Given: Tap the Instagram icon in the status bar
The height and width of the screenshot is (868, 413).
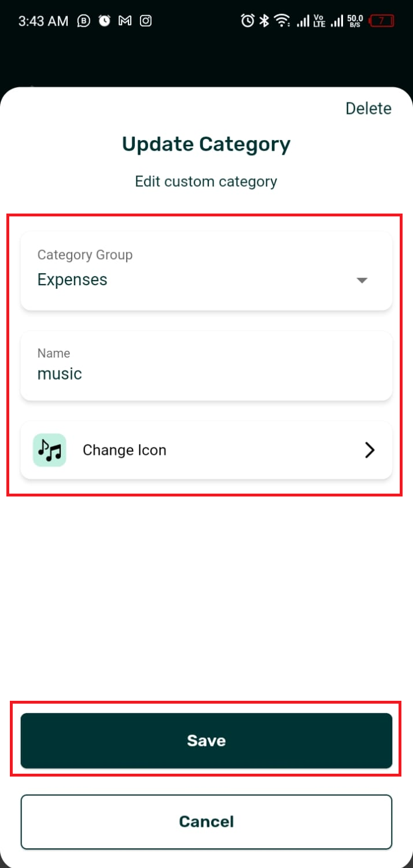Looking at the screenshot, I should (146, 21).
